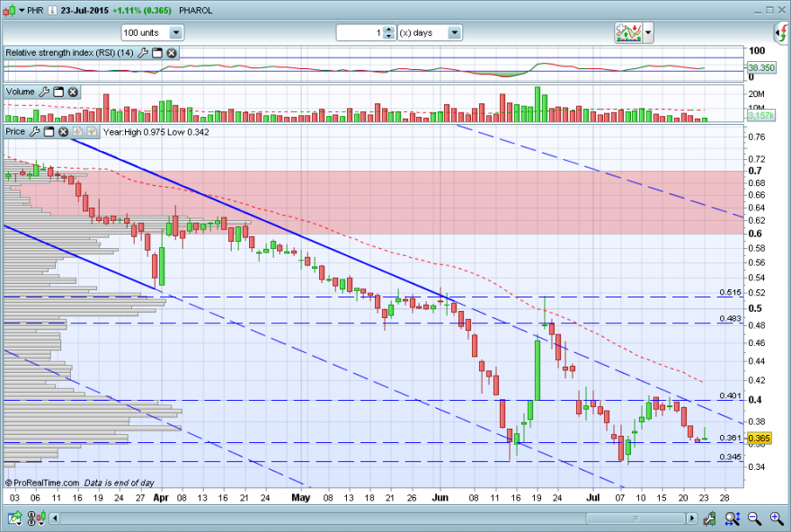
Task: Expand the trading side panel tab
Action: coord(781,33)
